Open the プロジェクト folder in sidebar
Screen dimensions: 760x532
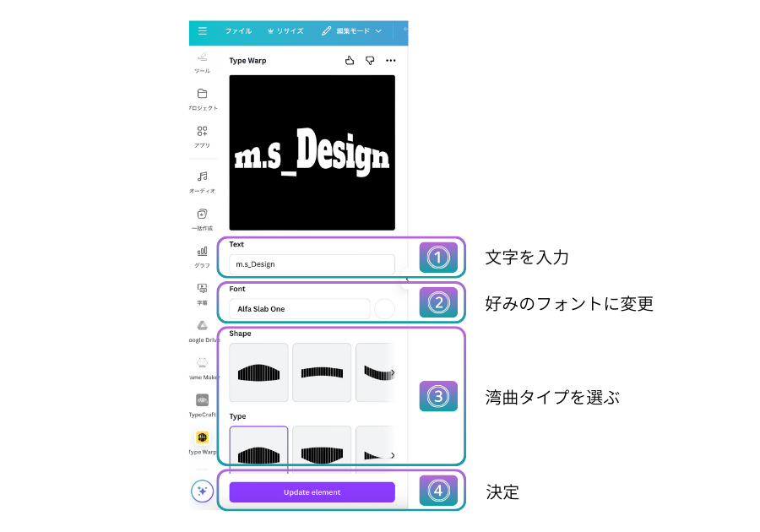pyautogui.click(x=203, y=99)
